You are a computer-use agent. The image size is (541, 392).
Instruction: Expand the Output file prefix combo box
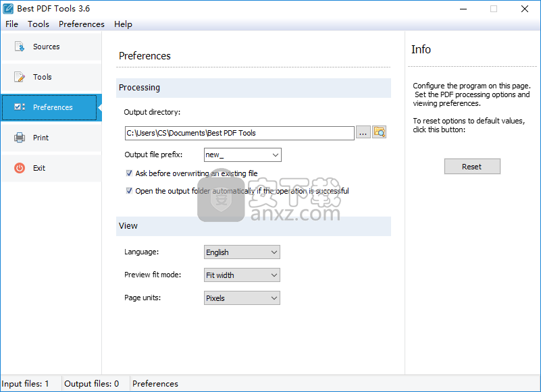click(x=276, y=155)
